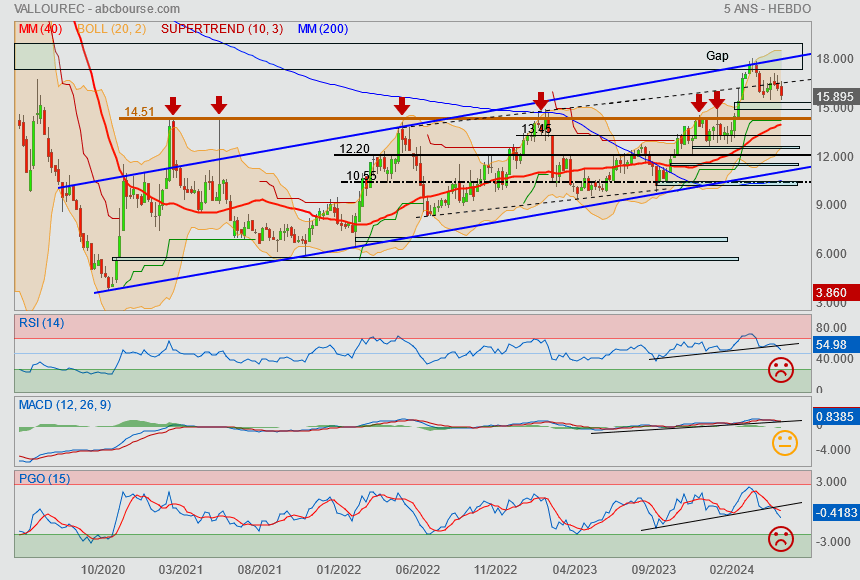Select the MM (40) legend label
Screen dimensions: 860x580
(40, 29)
